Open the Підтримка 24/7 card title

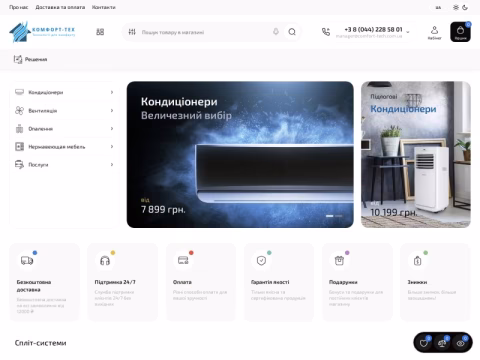[115, 282]
